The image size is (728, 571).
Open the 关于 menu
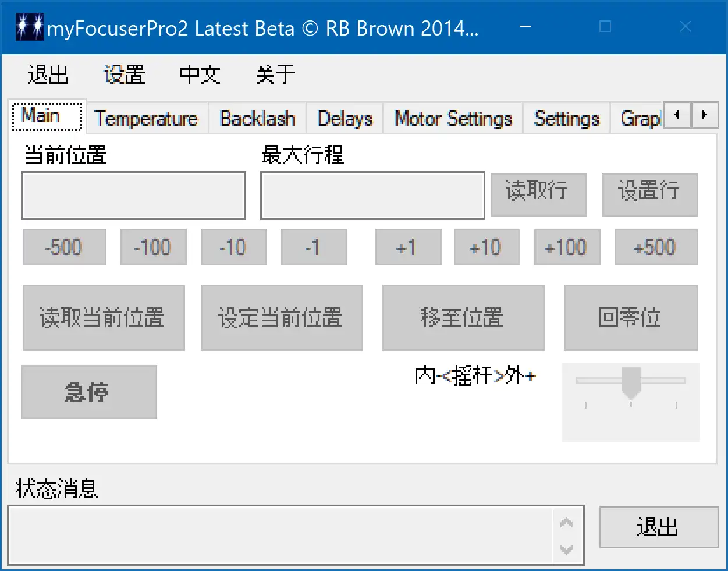(276, 75)
